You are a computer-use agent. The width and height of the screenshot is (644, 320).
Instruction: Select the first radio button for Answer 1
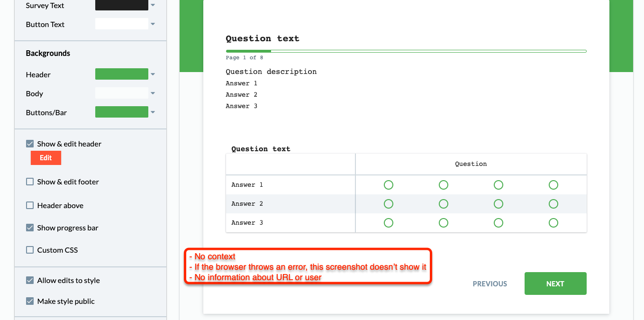coord(389,185)
